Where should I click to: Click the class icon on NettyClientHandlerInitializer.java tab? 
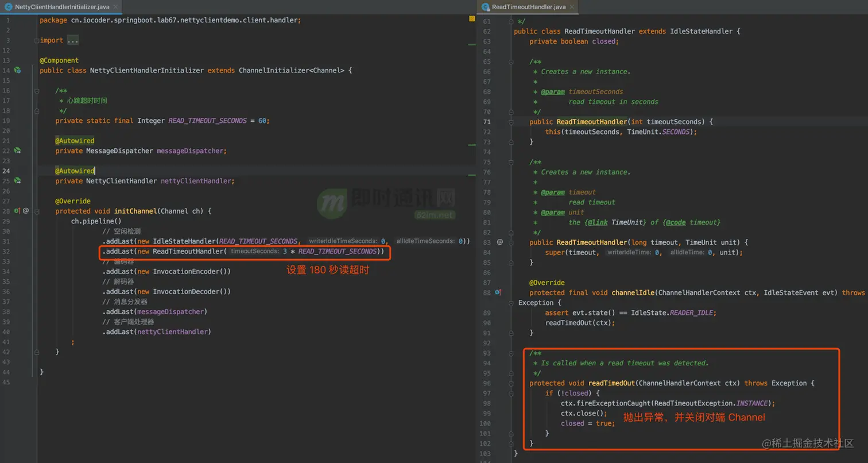point(8,7)
